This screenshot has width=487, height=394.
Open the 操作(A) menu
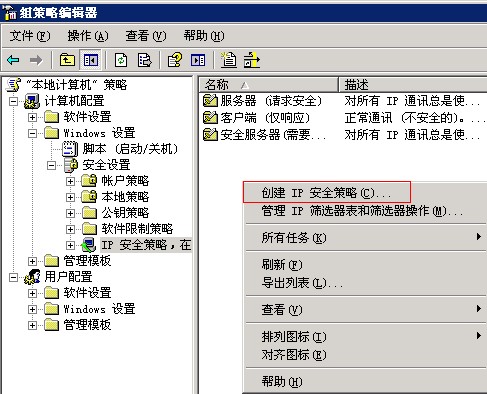(88, 36)
